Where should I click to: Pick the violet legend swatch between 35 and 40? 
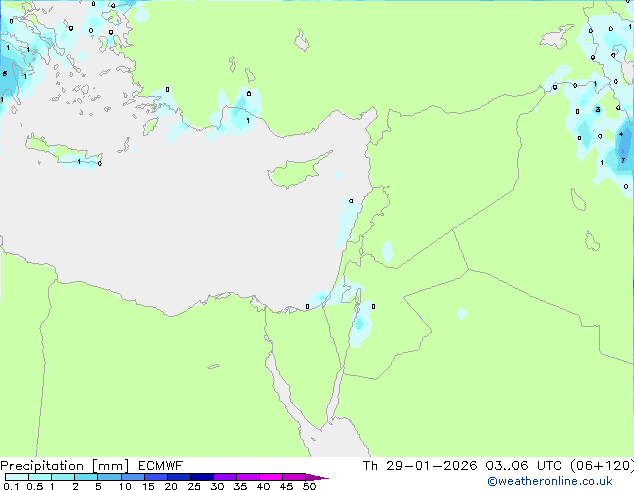(x=248, y=477)
